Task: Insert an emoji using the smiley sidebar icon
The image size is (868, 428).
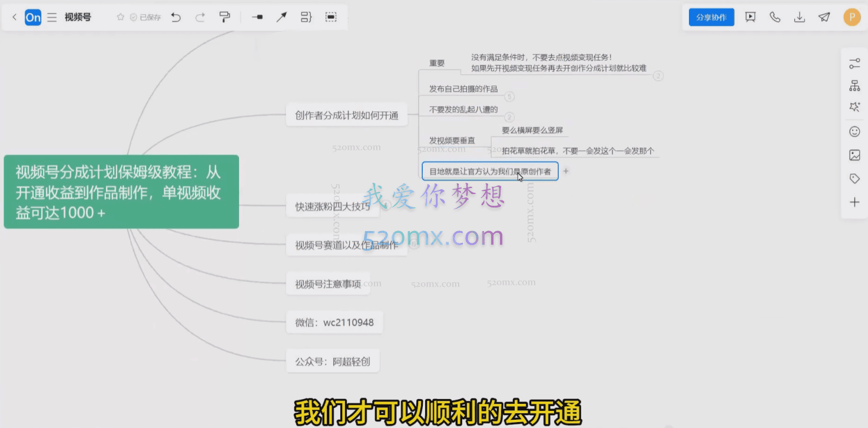Action: [854, 131]
